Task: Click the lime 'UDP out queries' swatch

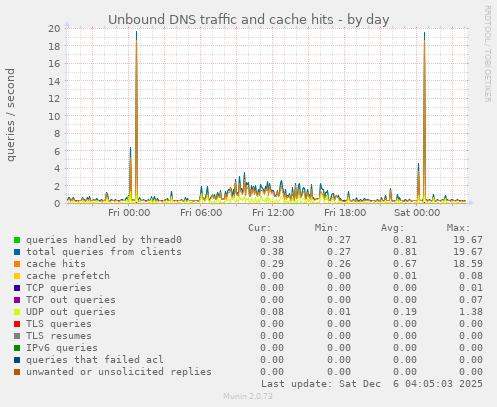Action: tap(17, 312)
